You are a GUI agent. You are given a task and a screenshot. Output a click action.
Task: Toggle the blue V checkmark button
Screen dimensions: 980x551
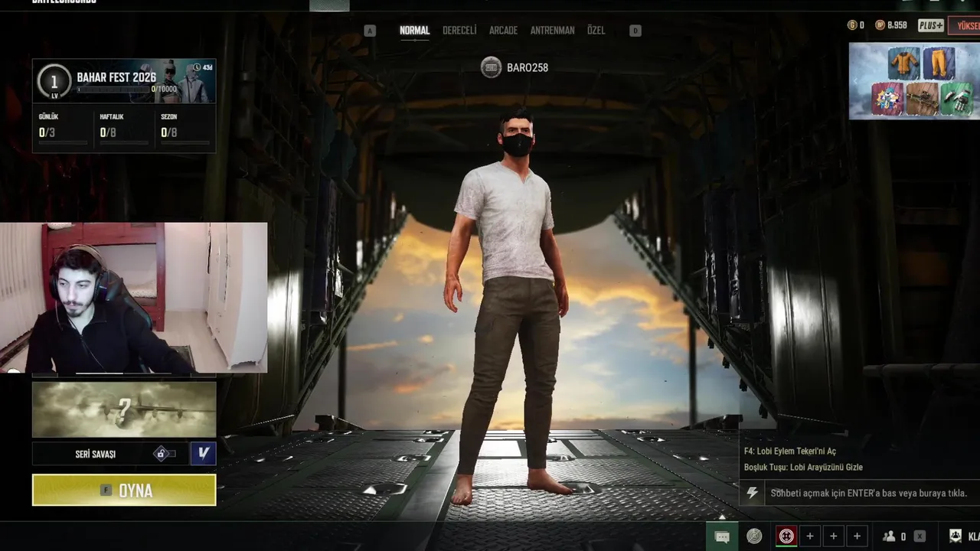[203, 454]
